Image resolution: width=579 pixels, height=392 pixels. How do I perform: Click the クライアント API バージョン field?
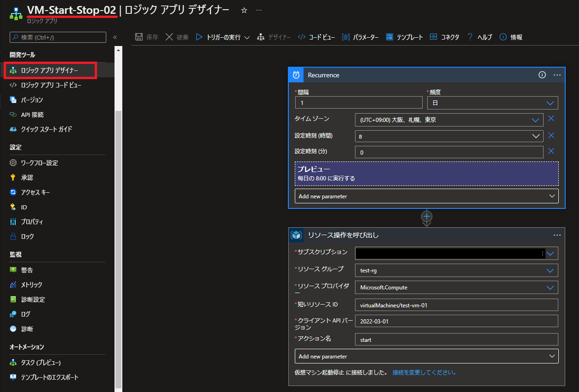[x=457, y=321]
